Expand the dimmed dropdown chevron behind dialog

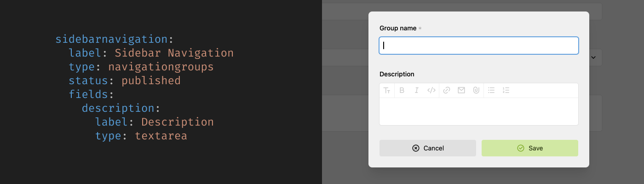tap(593, 57)
